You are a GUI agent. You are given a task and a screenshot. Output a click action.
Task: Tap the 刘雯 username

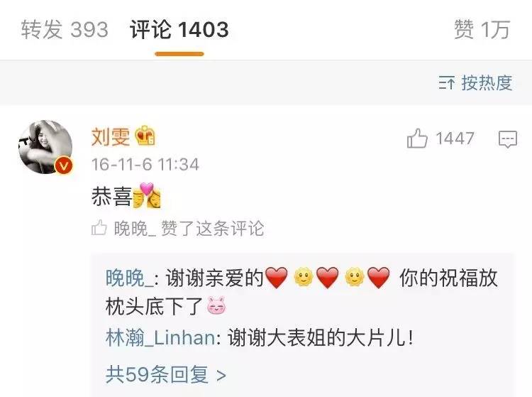[x=111, y=136]
